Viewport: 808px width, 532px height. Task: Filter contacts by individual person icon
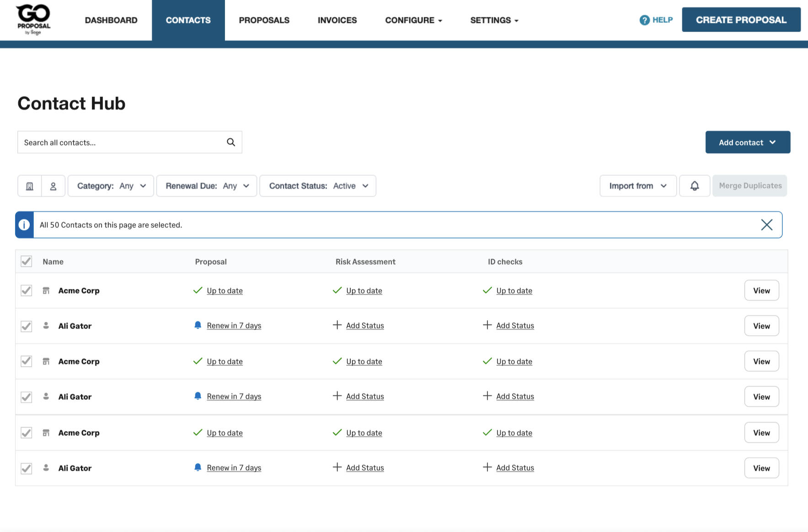click(53, 186)
